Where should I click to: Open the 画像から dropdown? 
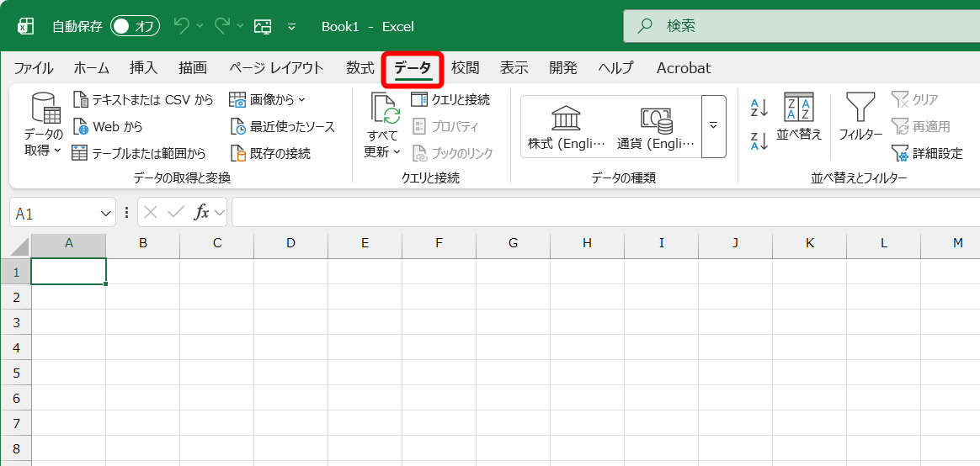268,99
